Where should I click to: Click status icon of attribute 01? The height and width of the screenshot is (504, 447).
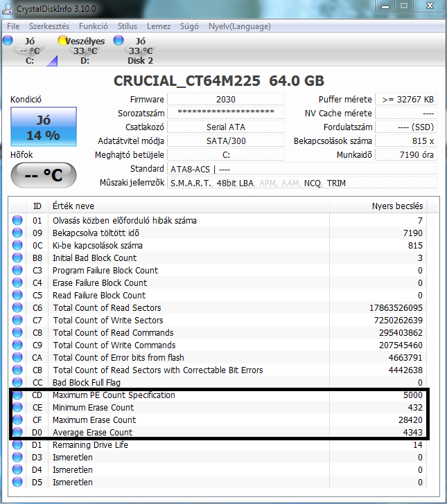click(17, 220)
